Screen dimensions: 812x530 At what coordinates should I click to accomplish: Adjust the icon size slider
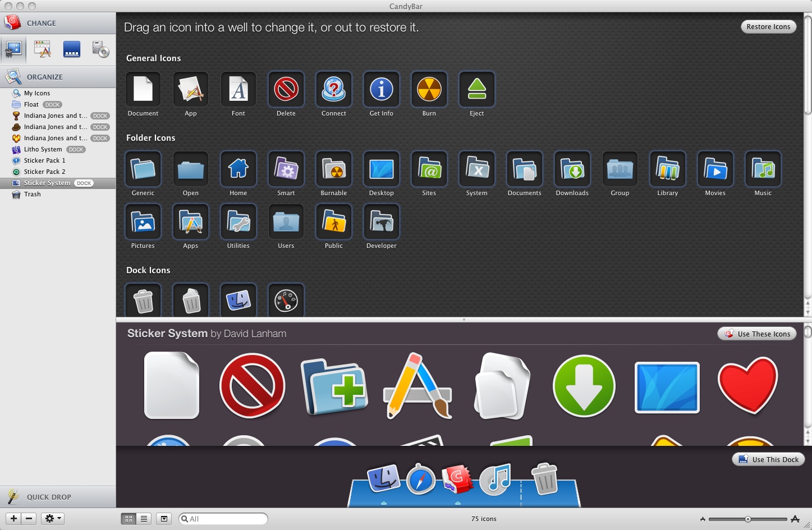[x=747, y=519]
